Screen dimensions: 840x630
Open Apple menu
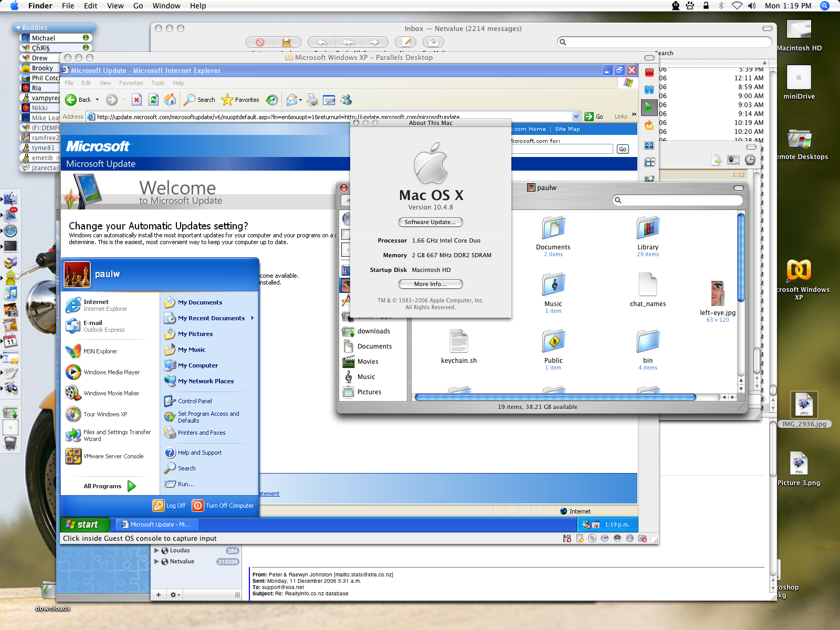pyautogui.click(x=15, y=6)
